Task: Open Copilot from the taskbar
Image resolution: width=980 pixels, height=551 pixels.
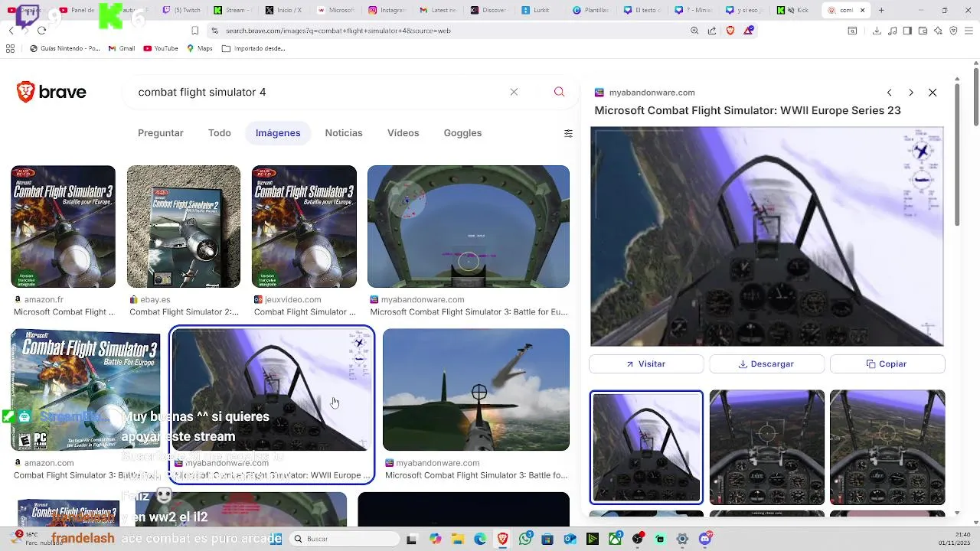Action: pos(435,539)
